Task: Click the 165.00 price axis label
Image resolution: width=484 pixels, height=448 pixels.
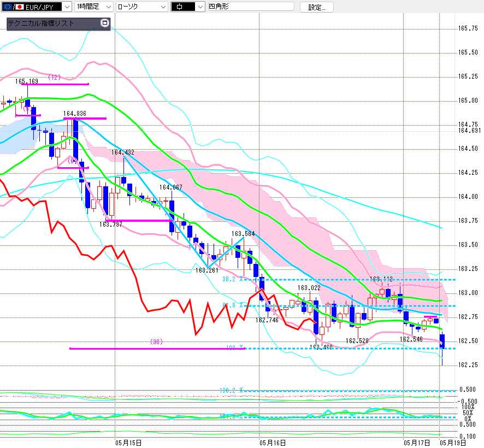Action: click(468, 101)
